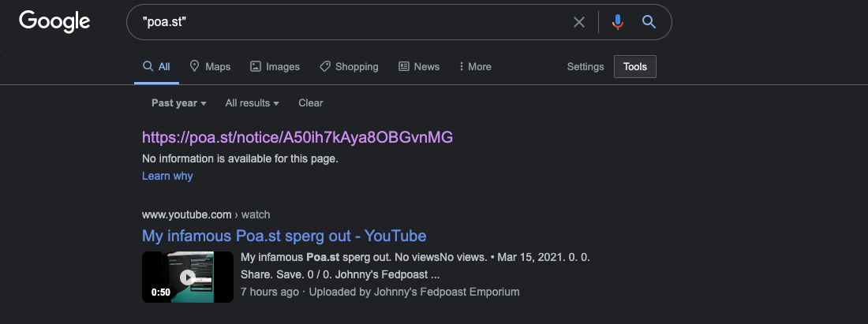Play the YouTube video thumbnail
The height and width of the screenshot is (324, 868).
click(x=188, y=277)
